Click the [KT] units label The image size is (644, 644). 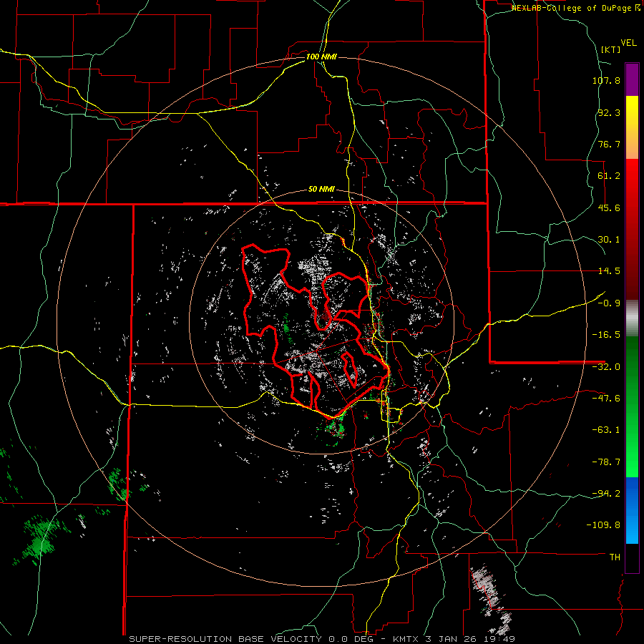tap(610, 49)
